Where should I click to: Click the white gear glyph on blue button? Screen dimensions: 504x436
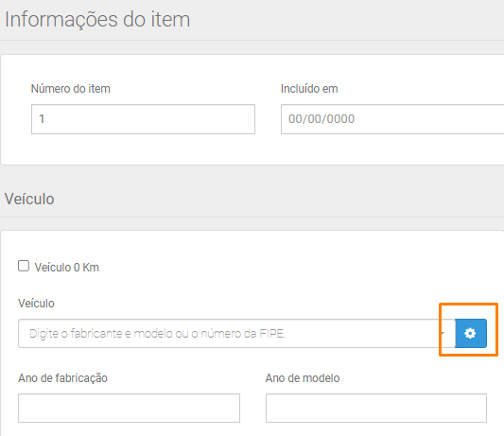tap(470, 334)
